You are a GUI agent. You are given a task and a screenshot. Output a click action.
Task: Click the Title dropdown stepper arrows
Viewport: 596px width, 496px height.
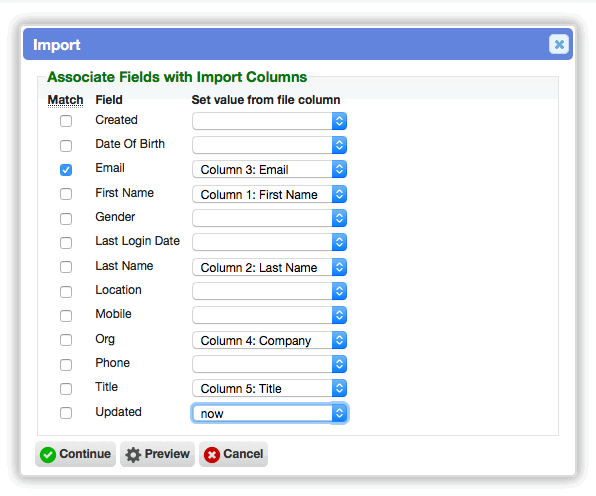point(339,388)
